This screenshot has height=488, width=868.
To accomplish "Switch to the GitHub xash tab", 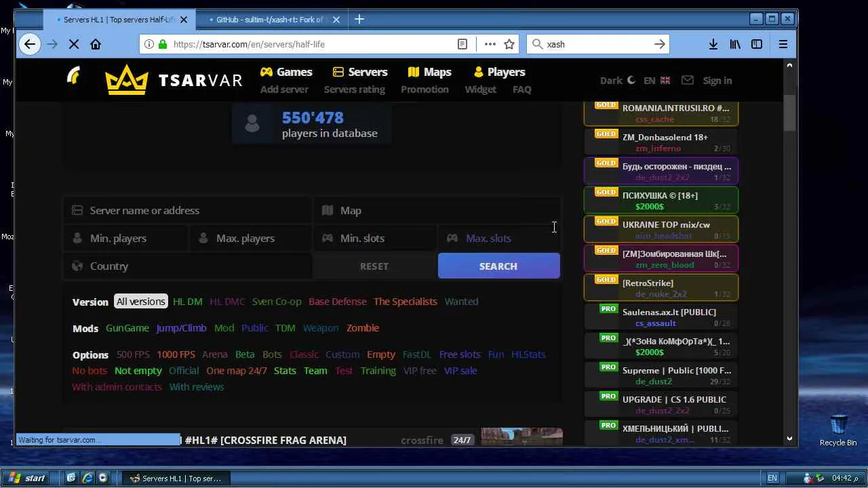I will [271, 20].
